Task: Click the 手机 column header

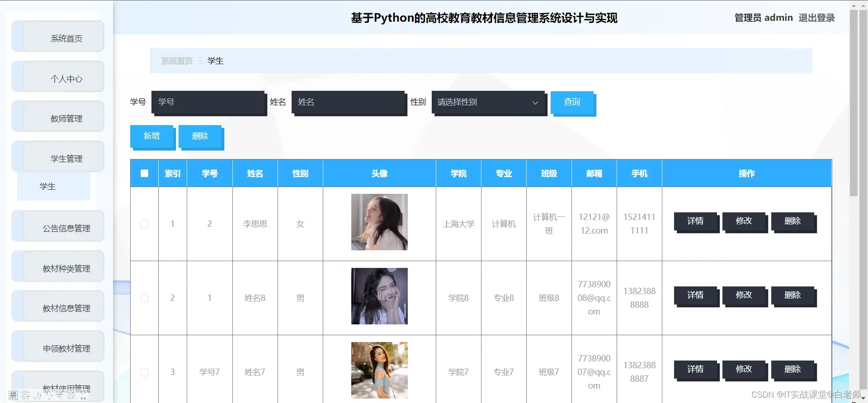Action: coord(639,173)
